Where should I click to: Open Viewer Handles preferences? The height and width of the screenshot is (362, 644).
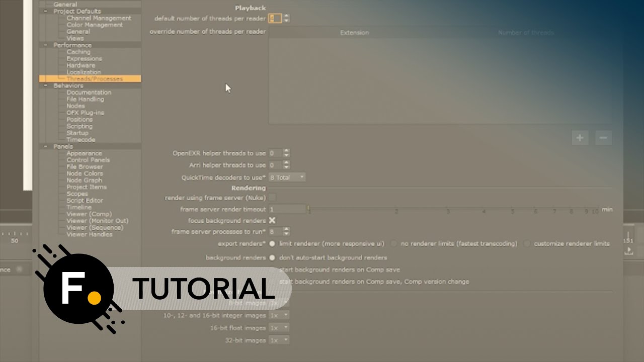click(89, 234)
